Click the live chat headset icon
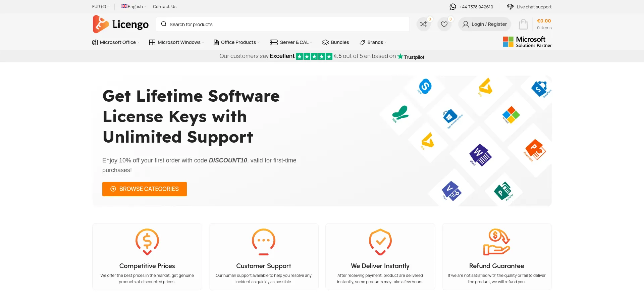Screen dimensions: 644x298 (x=510, y=7)
